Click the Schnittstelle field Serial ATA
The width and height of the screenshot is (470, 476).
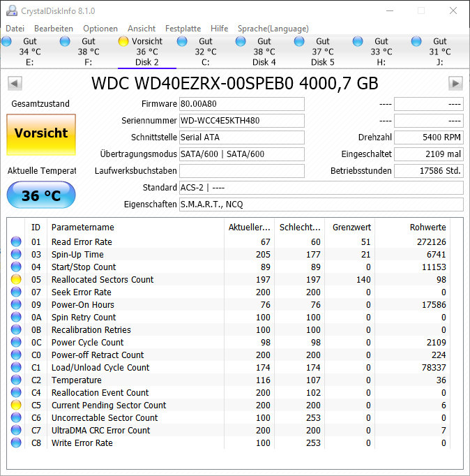click(x=242, y=137)
